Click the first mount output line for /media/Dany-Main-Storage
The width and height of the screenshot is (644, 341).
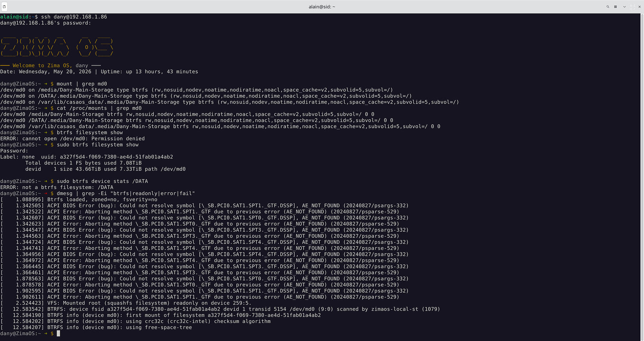(196, 90)
